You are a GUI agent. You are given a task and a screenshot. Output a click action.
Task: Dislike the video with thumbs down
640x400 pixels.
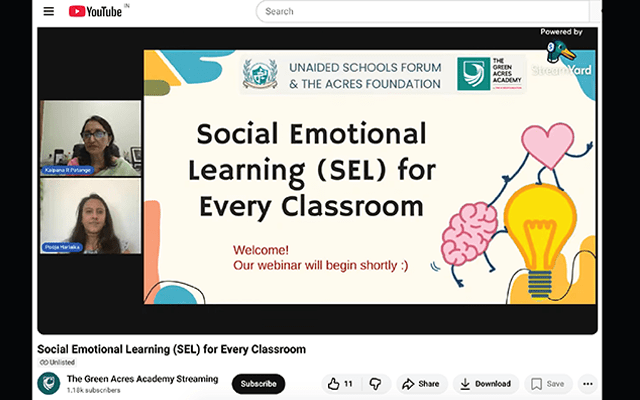[x=375, y=384]
